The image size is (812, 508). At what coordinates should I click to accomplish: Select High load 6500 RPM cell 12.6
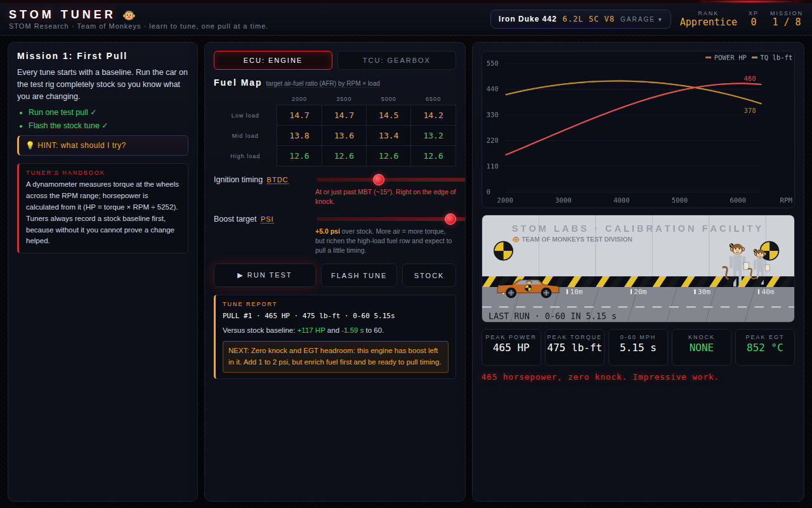pyautogui.click(x=433, y=156)
